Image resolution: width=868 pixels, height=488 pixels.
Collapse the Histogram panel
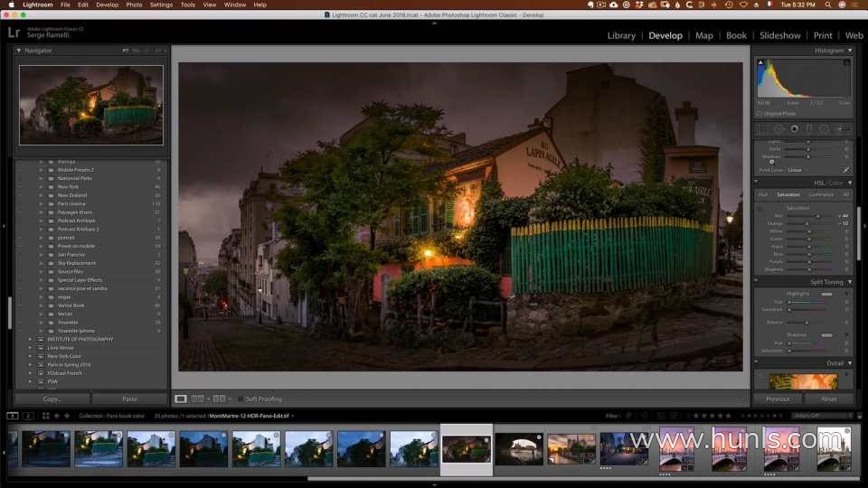coord(850,51)
